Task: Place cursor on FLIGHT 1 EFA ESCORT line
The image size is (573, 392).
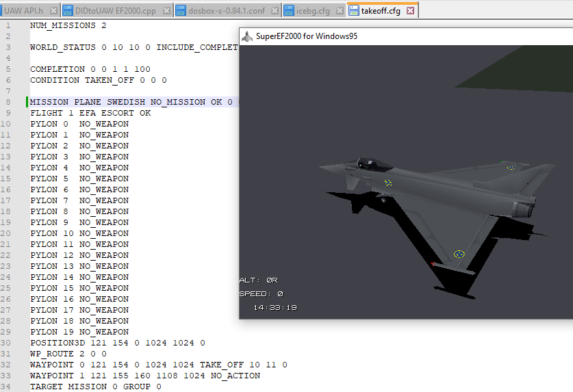Action: [x=90, y=113]
